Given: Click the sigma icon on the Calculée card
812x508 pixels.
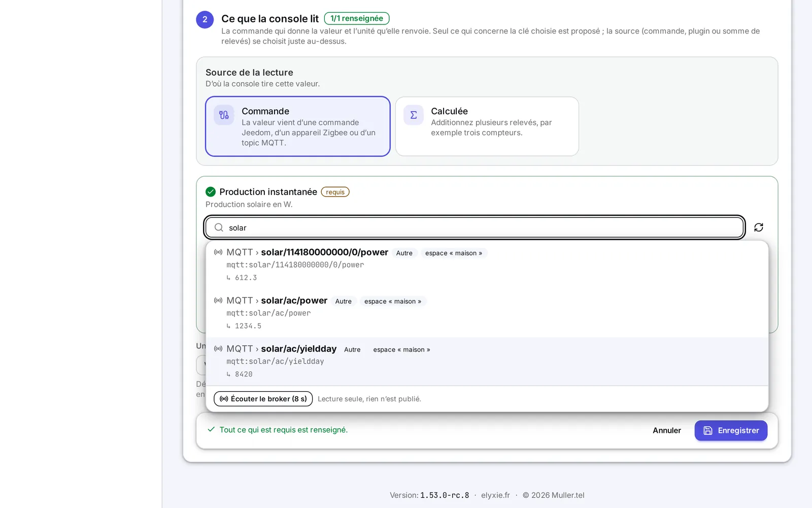Looking at the screenshot, I should coord(414,115).
